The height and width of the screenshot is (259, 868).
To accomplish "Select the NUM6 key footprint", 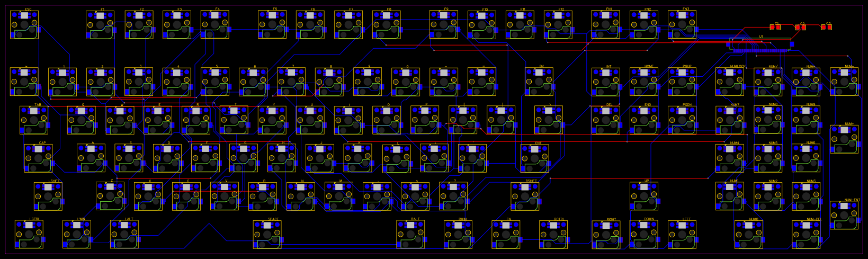I will tap(806, 158).
